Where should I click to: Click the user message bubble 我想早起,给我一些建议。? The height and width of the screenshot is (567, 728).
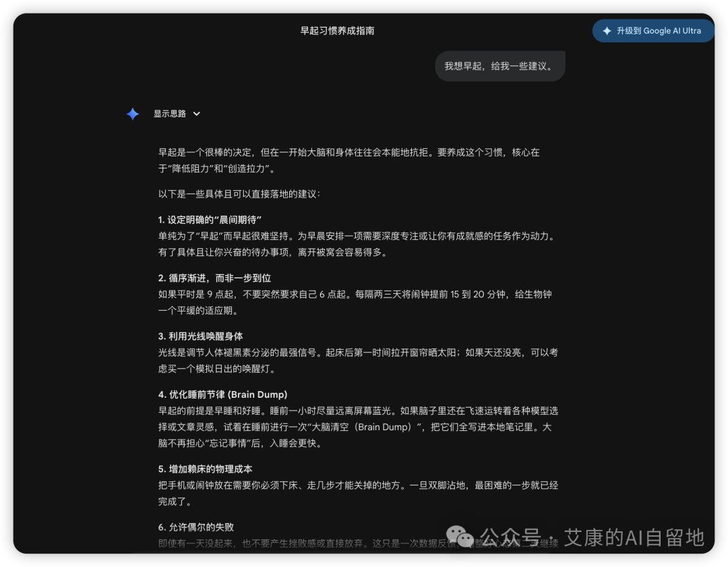500,66
